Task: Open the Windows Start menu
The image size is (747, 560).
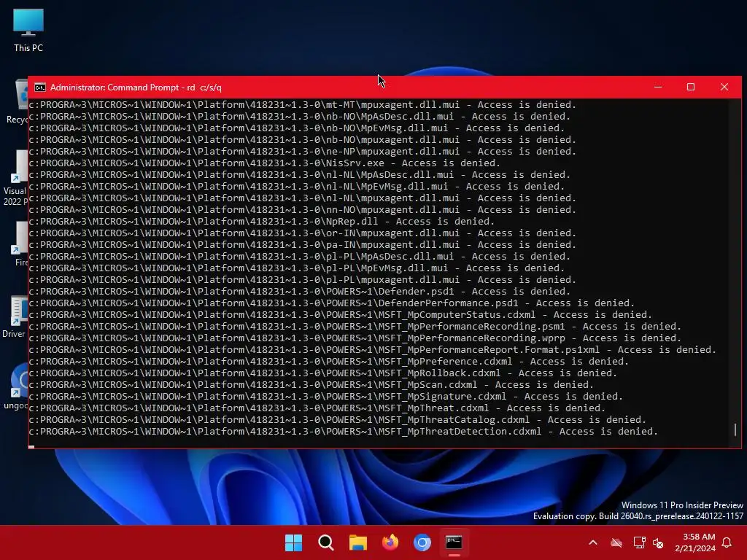Action: click(293, 542)
